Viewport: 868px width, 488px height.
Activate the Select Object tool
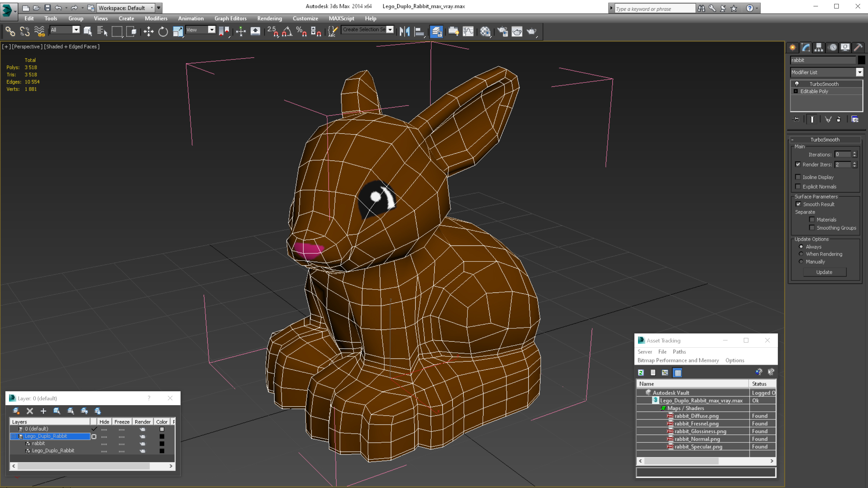pos(88,31)
